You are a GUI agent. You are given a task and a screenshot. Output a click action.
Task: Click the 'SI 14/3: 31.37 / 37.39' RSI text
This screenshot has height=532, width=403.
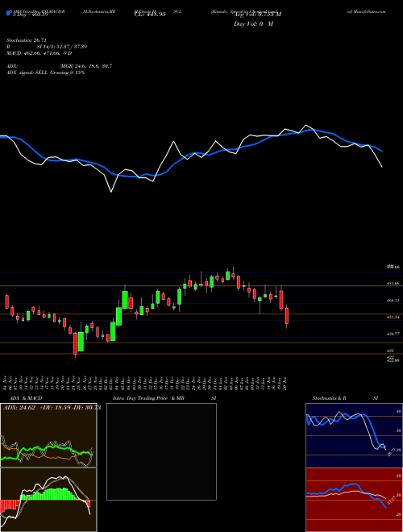coord(62,47)
